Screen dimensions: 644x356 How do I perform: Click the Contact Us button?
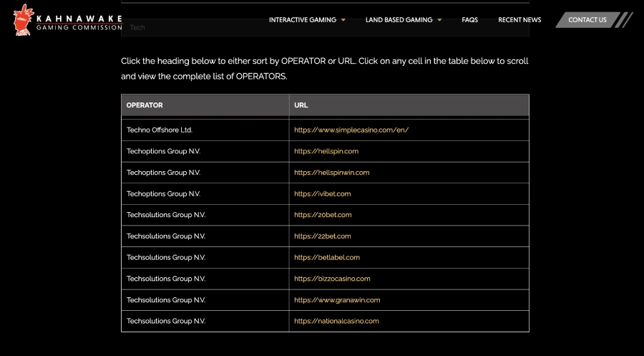point(587,20)
